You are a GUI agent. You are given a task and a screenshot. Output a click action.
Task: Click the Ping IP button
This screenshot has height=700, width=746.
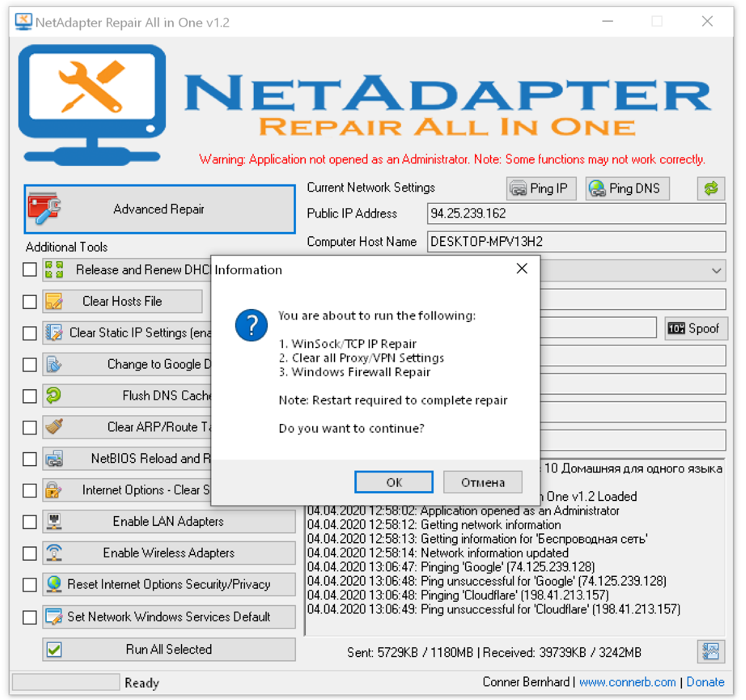[542, 188]
